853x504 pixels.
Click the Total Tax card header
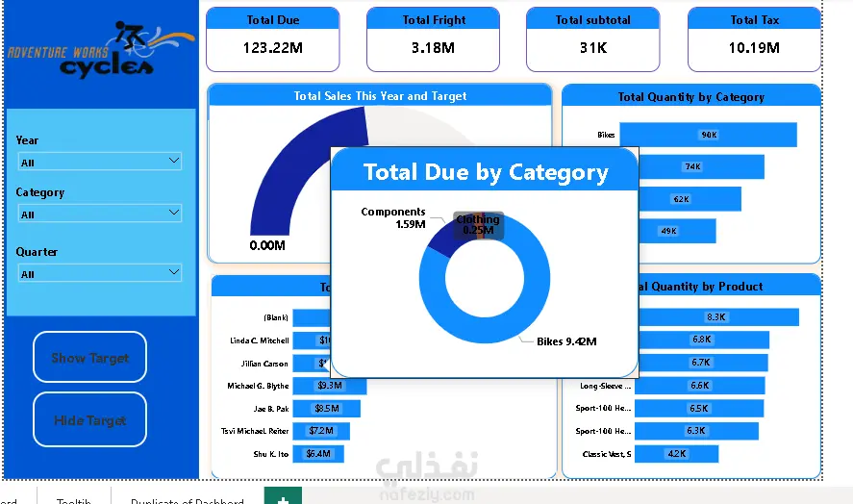coord(754,19)
